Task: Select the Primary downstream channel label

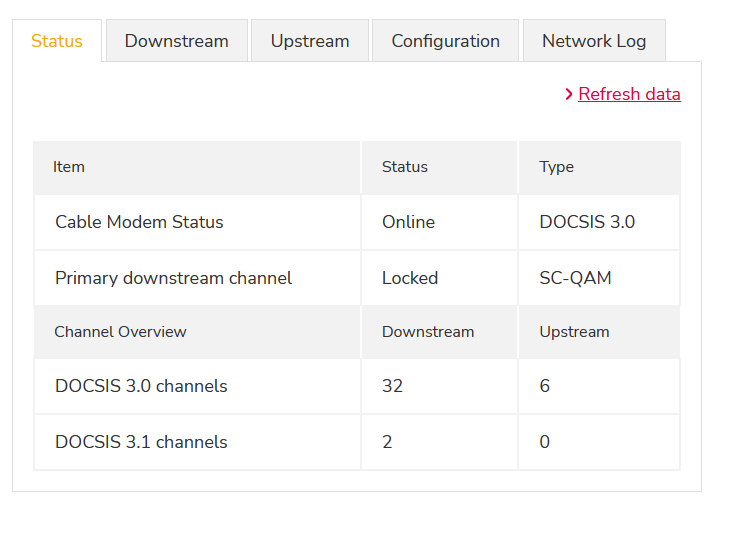Action: (173, 278)
